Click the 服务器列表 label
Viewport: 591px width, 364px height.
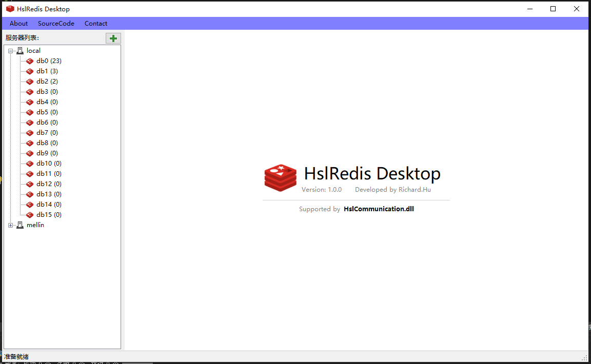(x=22, y=37)
